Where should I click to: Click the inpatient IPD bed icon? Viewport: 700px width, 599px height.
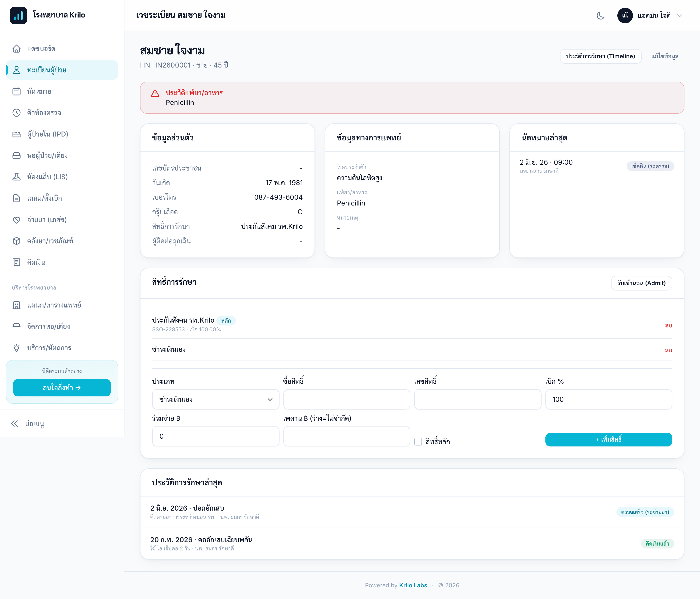tap(17, 134)
